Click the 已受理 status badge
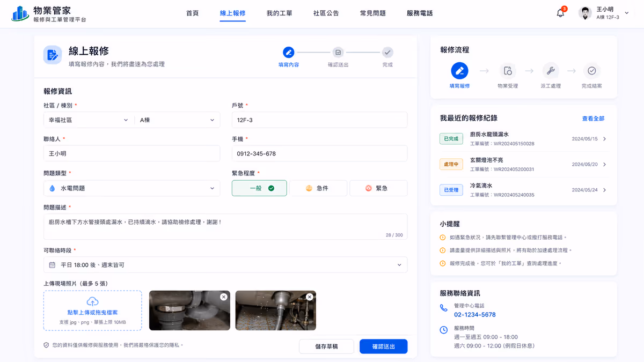The width and height of the screenshot is (644, 362). (451, 190)
